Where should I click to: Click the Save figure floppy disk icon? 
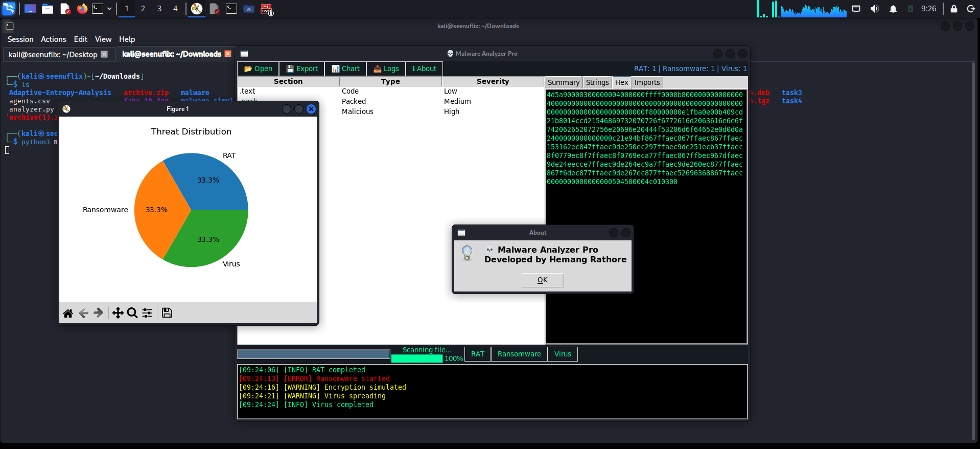[x=167, y=313]
